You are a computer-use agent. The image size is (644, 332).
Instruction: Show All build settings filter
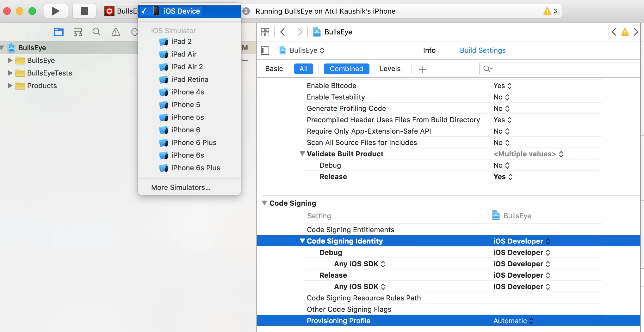pos(304,69)
